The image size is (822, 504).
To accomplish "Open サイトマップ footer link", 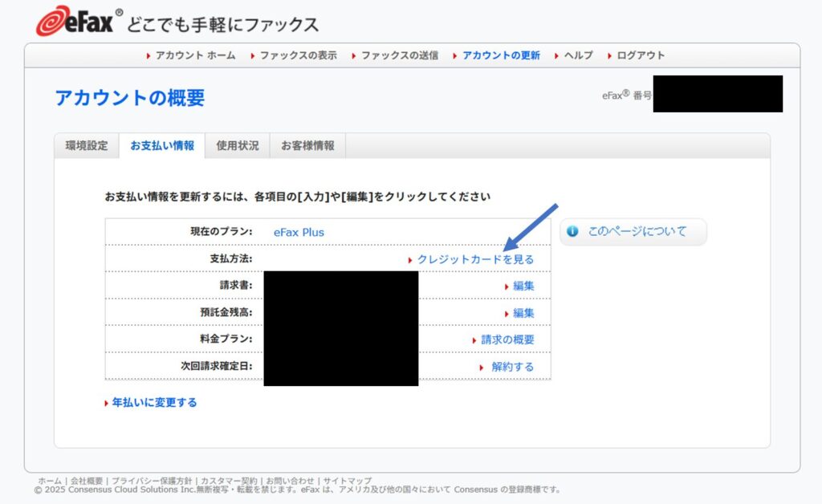I will 347,481.
